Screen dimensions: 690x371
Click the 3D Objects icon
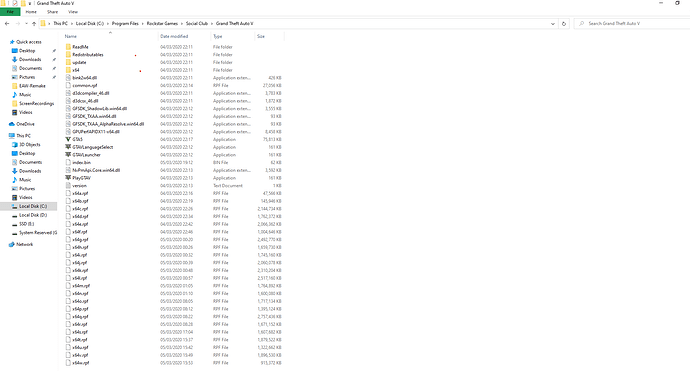pos(15,145)
